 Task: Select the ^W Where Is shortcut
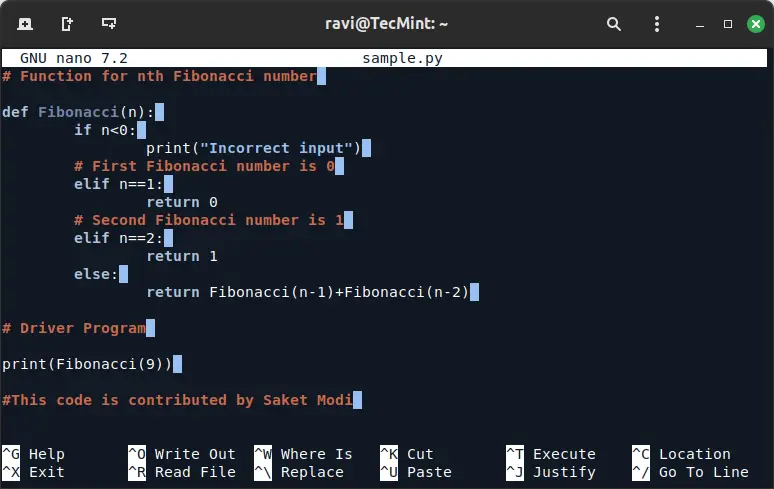[303, 454]
